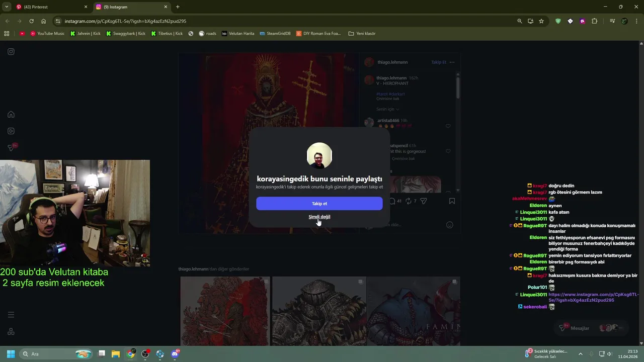Click Takip Et next to thiago.lehmann header
This screenshot has height=362, width=644.
click(x=439, y=62)
